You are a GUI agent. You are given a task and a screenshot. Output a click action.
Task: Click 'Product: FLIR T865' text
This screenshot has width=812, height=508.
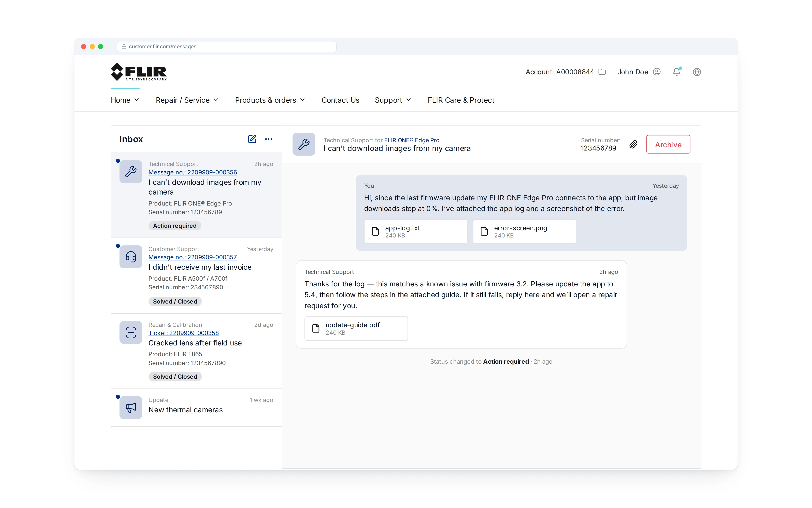click(176, 354)
